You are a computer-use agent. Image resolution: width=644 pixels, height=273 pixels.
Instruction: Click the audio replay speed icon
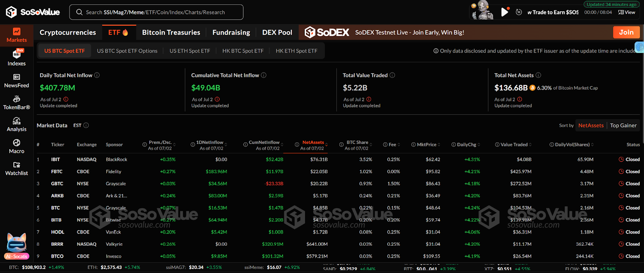coord(519,12)
